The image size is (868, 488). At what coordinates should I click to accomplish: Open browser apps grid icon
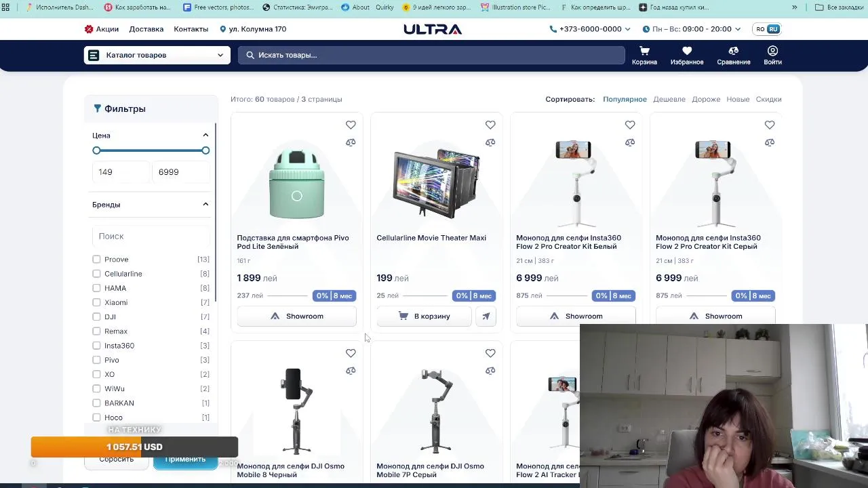click(x=5, y=7)
